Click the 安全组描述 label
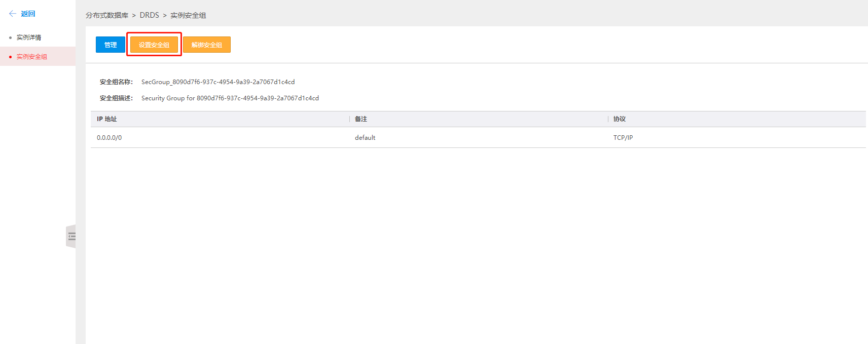868x344 pixels. click(x=116, y=98)
